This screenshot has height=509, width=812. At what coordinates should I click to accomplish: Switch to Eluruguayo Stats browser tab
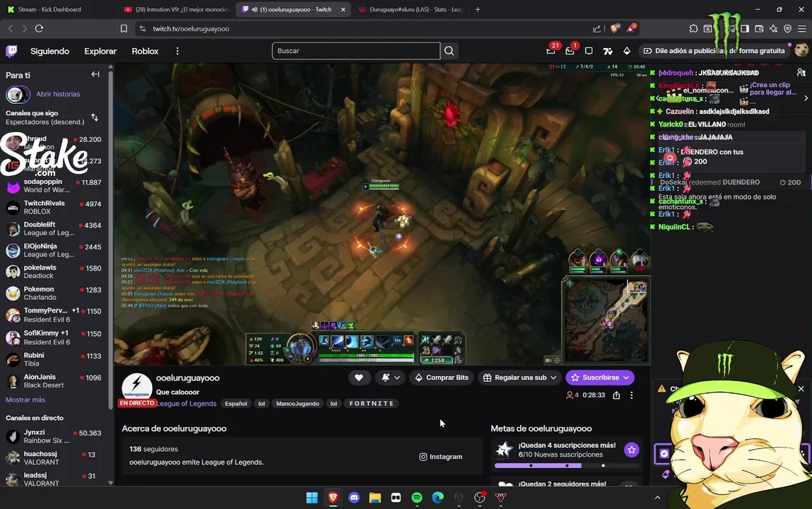click(412, 9)
